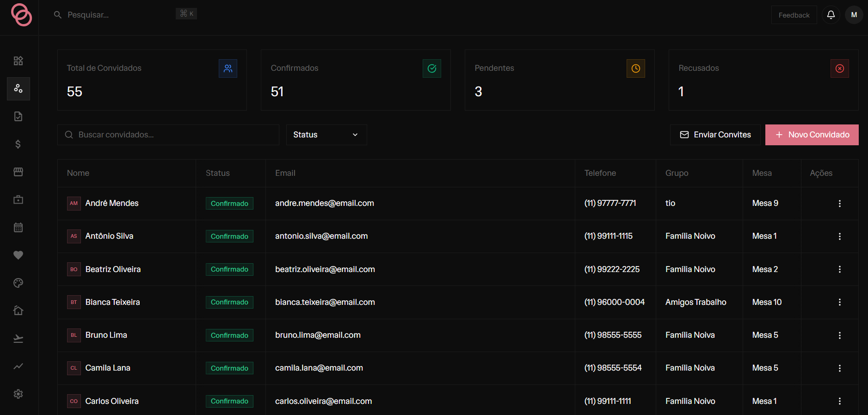Image resolution: width=868 pixels, height=415 pixels.
Task: Open the budget dollar icon in sidebar
Action: tap(18, 144)
